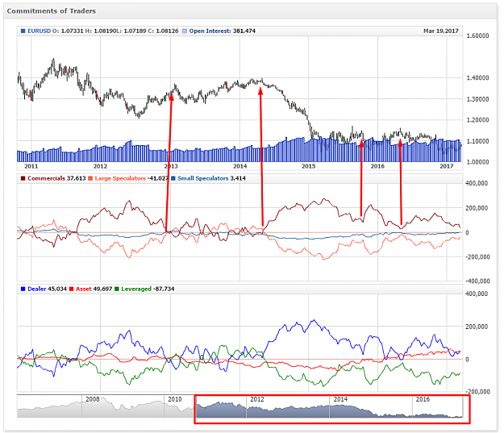The image size is (504, 433).
Task: Click the Small Speculators blue legend square
Action: pos(173,178)
